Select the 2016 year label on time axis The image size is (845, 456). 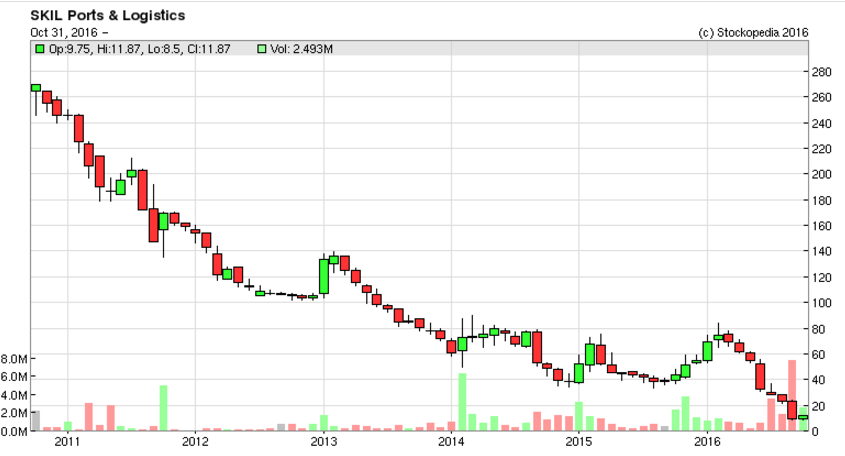coord(707,441)
